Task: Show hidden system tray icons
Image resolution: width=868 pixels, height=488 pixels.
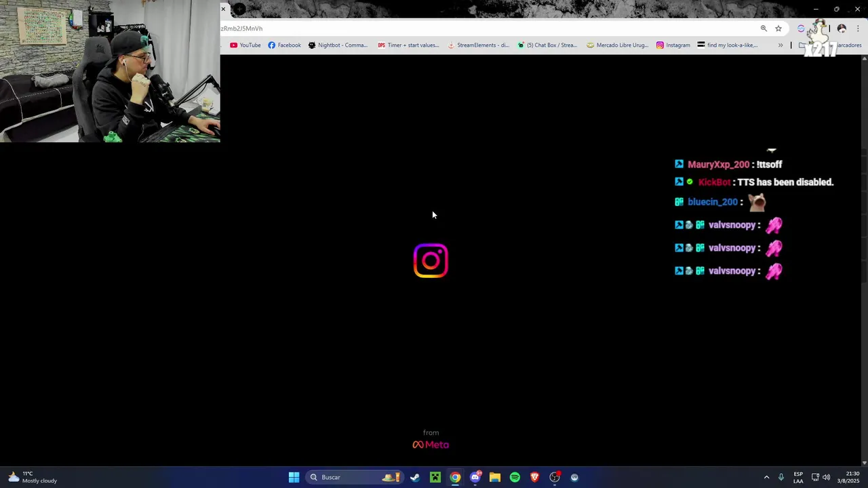Action: pyautogui.click(x=767, y=477)
